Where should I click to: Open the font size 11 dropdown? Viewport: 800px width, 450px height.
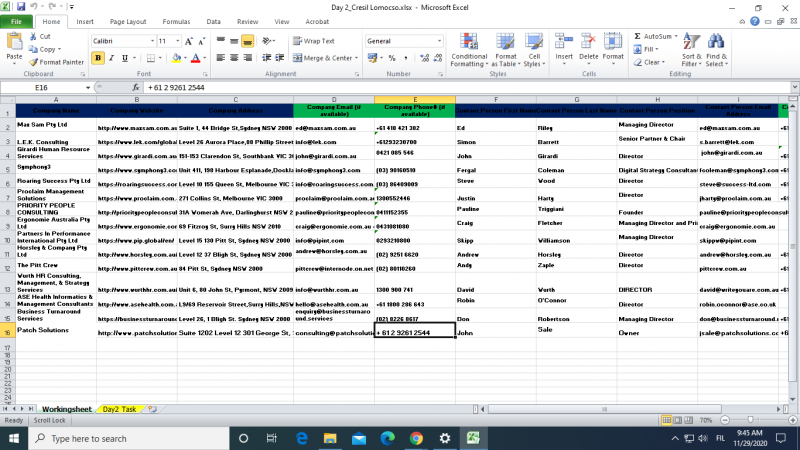point(178,41)
